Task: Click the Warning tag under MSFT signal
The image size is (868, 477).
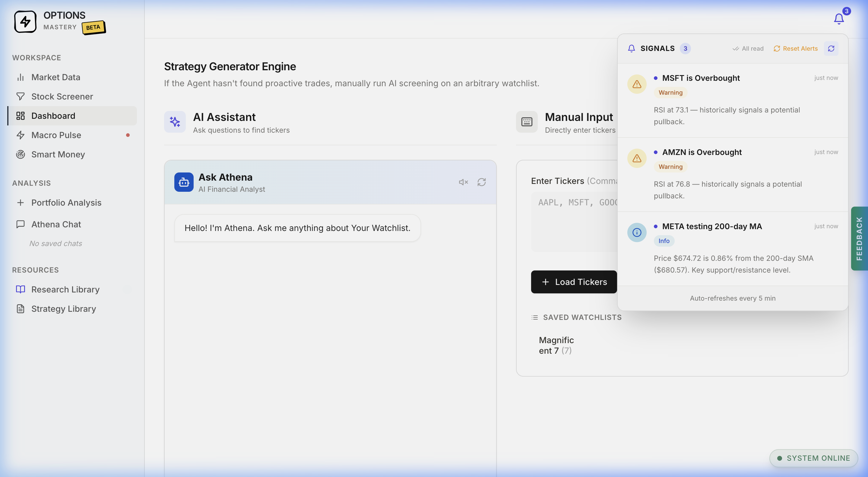Action: [670, 93]
